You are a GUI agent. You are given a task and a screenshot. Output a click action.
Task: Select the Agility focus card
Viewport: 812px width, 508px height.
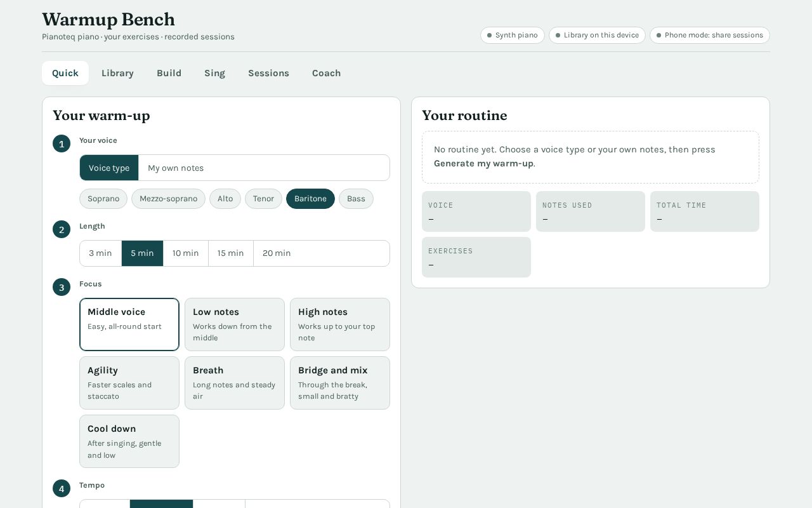(129, 383)
